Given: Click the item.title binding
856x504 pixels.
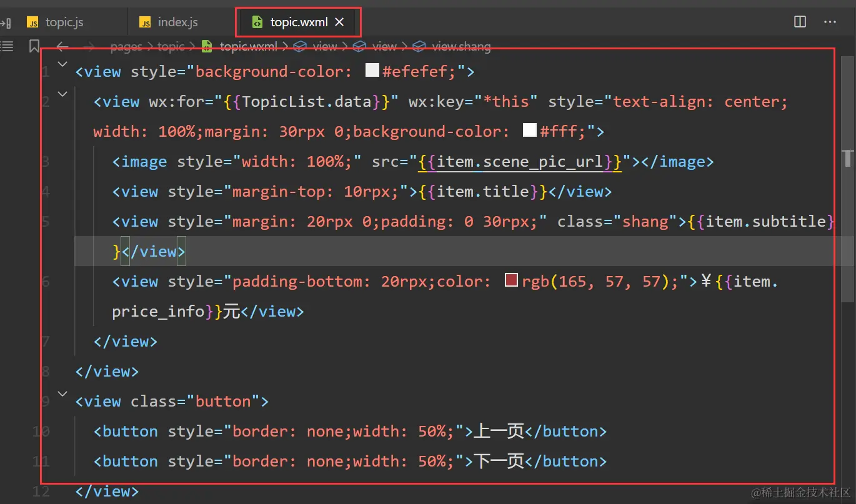Looking at the screenshot, I should (x=482, y=192).
